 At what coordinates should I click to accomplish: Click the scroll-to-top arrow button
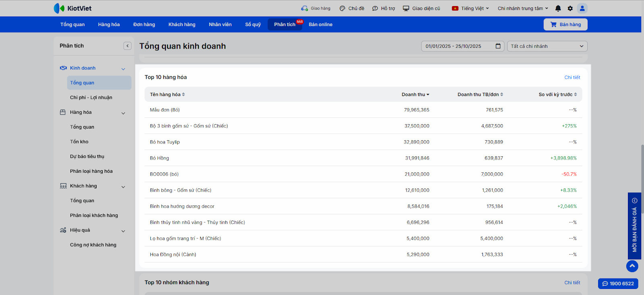[x=632, y=266]
